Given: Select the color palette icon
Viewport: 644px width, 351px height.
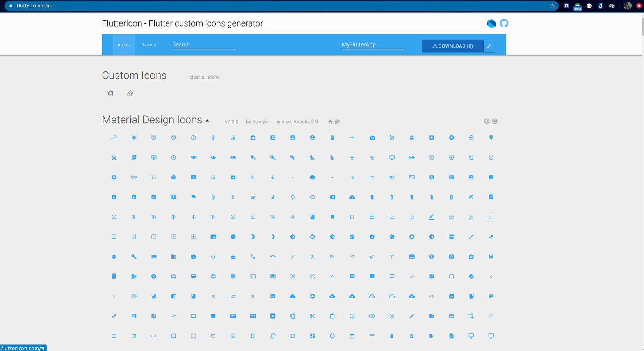Looking at the screenshot, I should [491, 296].
